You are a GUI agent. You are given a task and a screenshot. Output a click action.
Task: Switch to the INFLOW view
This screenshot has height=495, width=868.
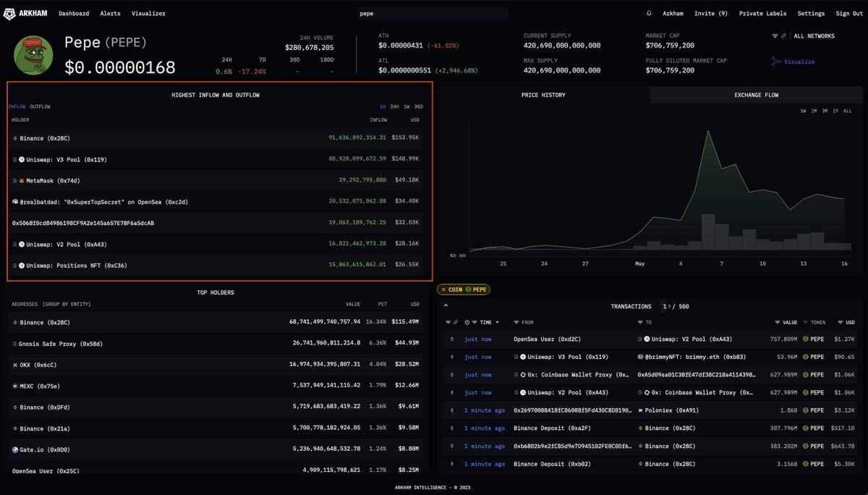(17, 106)
